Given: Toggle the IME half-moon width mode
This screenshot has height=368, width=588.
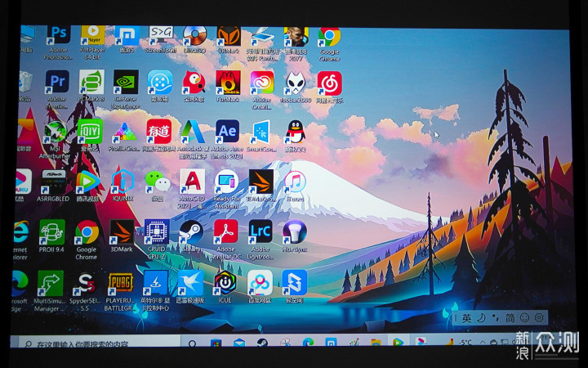Looking at the screenshot, I should click(481, 318).
